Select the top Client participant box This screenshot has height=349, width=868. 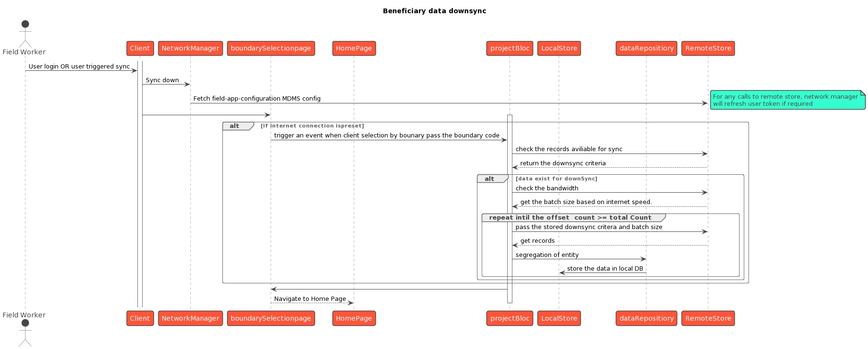click(x=140, y=48)
